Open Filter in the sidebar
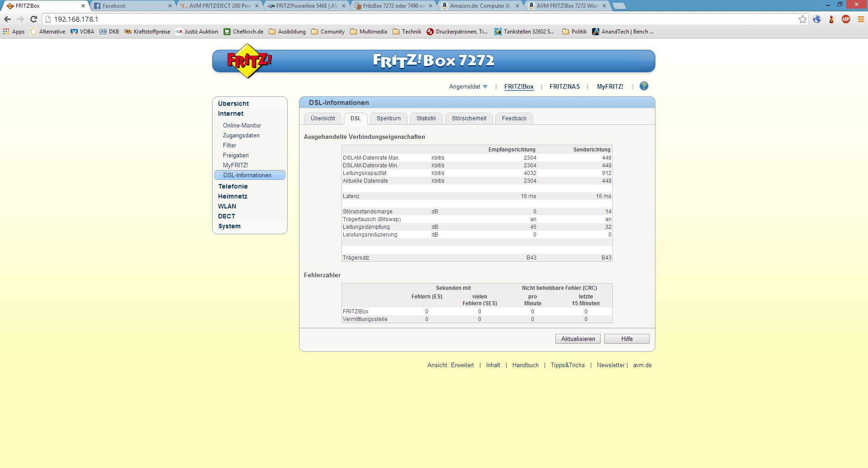Viewport: 868px width, 468px height. click(x=229, y=145)
